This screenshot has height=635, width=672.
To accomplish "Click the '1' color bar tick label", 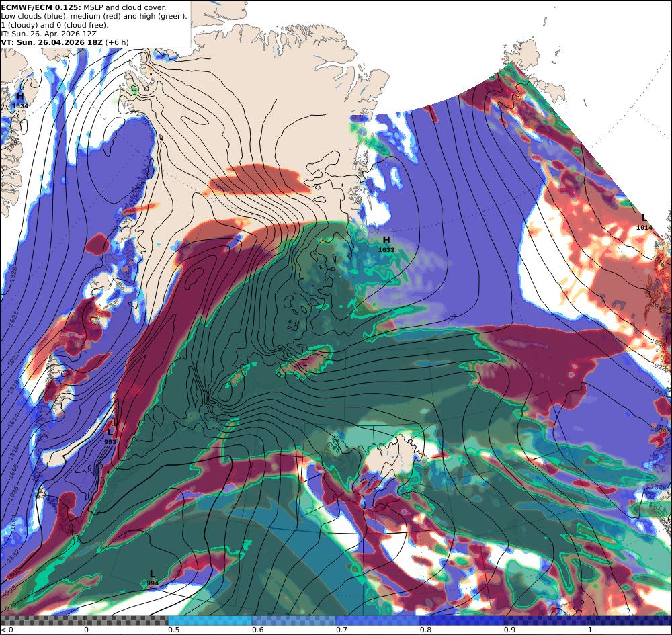I will pyautogui.click(x=590, y=630).
